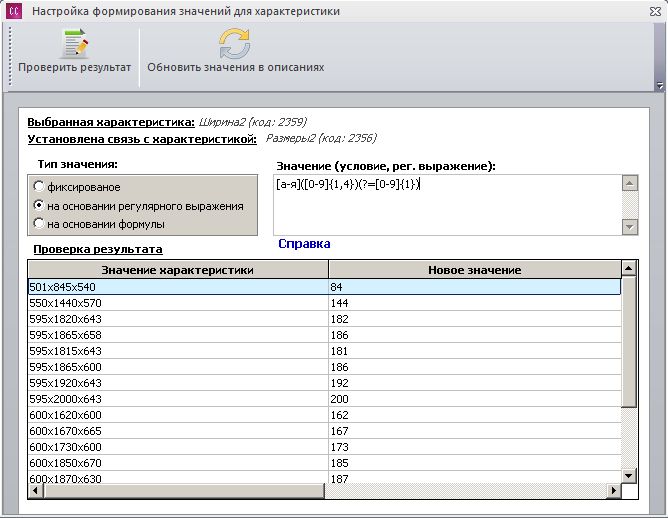Screen dimensions: 668x518
Task: Open toolbar options overflow arrow
Action: [x=660, y=86]
